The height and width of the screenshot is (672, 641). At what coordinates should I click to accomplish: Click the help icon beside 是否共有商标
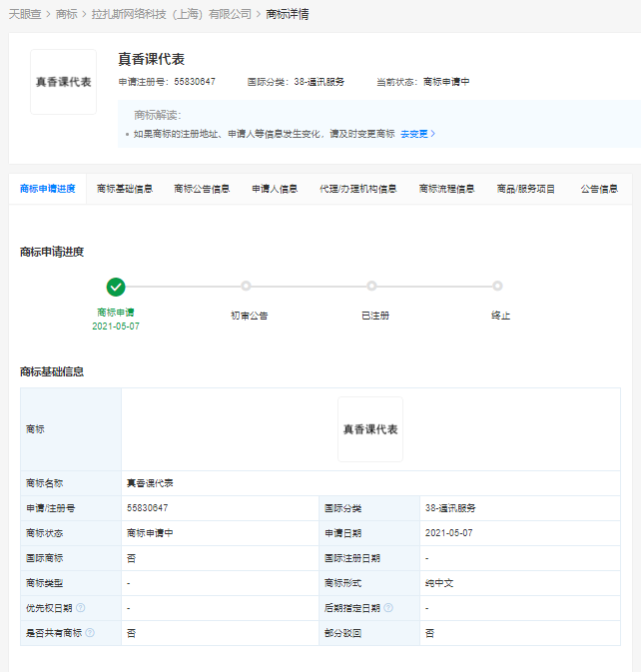(x=90, y=632)
